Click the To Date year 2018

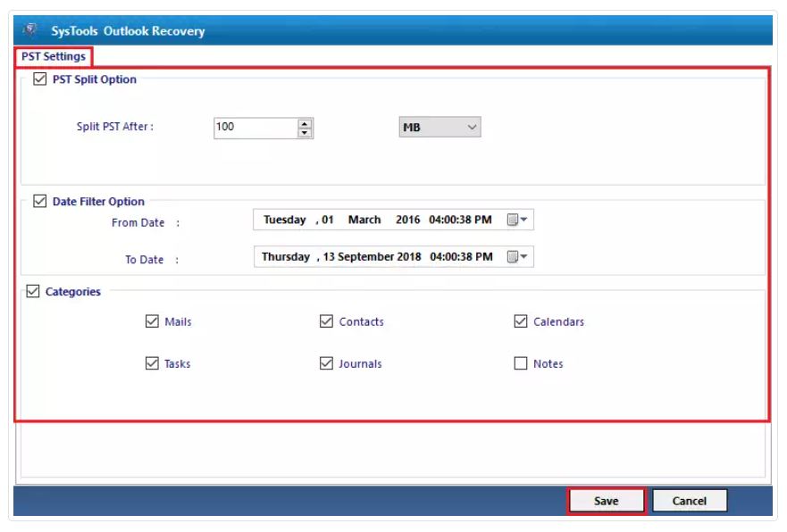[409, 257]
